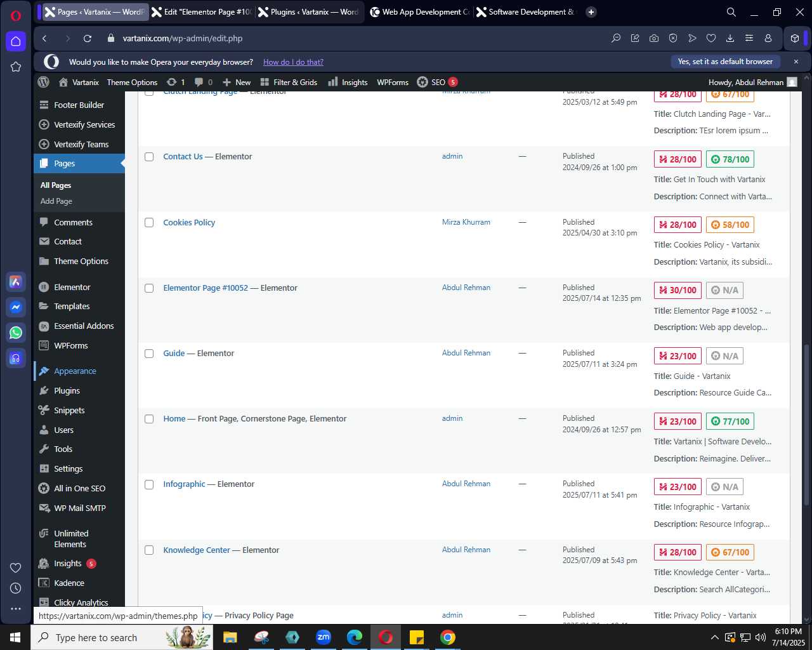This screenshot has height=650, width=812.
Task: Click the volume icon in system tray
Action: coord(761,637)
